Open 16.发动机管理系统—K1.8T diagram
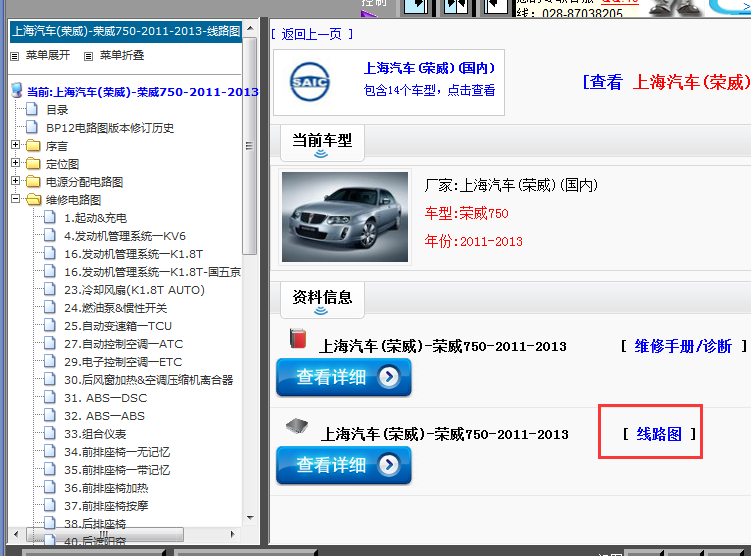751x556 pixels. pyautogui.click(x=134, y=254)
